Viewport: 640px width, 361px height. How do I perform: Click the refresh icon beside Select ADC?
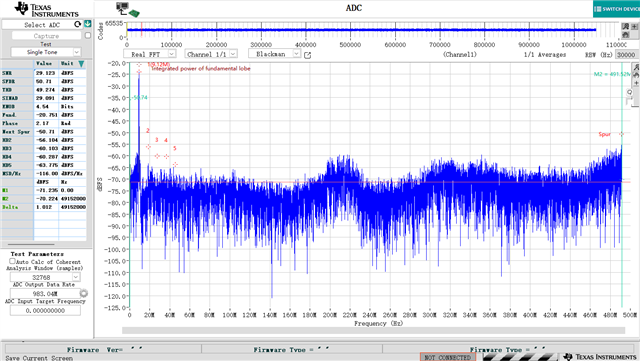(77, 25)
